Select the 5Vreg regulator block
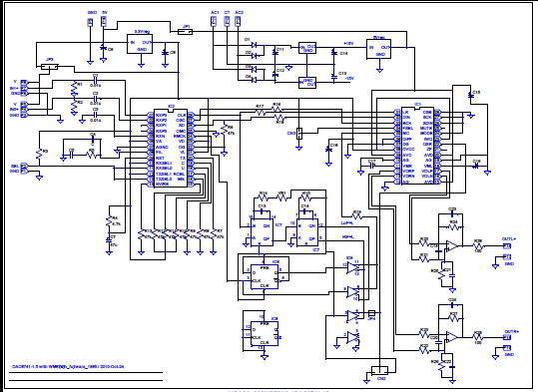Viewport: 538px width, 392px height. [x=379, y=49]
